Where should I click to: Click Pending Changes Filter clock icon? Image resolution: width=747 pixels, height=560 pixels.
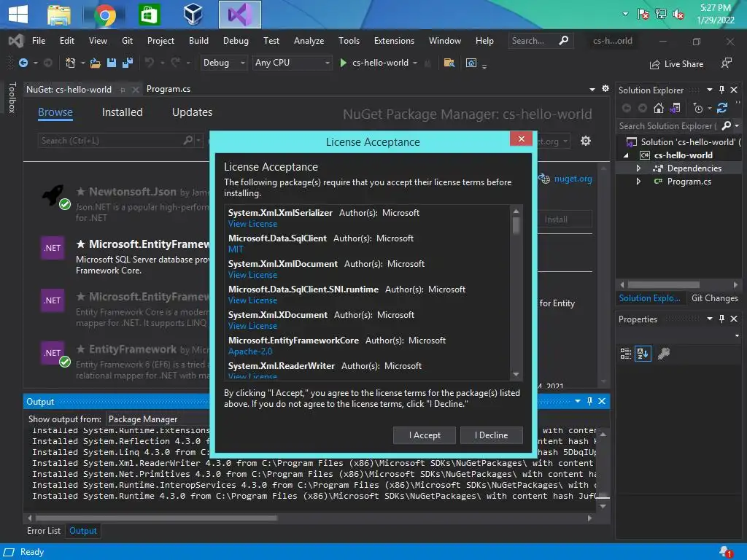(698, 109)
